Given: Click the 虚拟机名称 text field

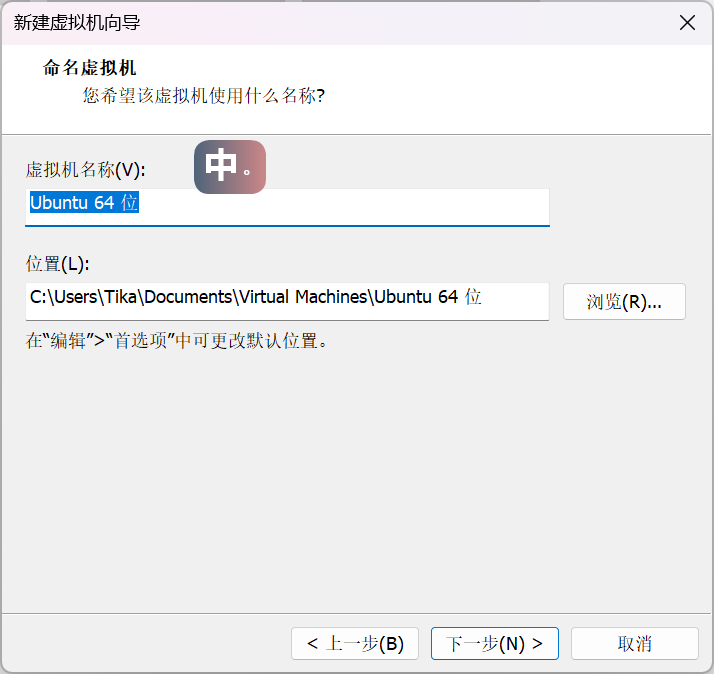Looking at the screenshot, I should coord(287,207).
